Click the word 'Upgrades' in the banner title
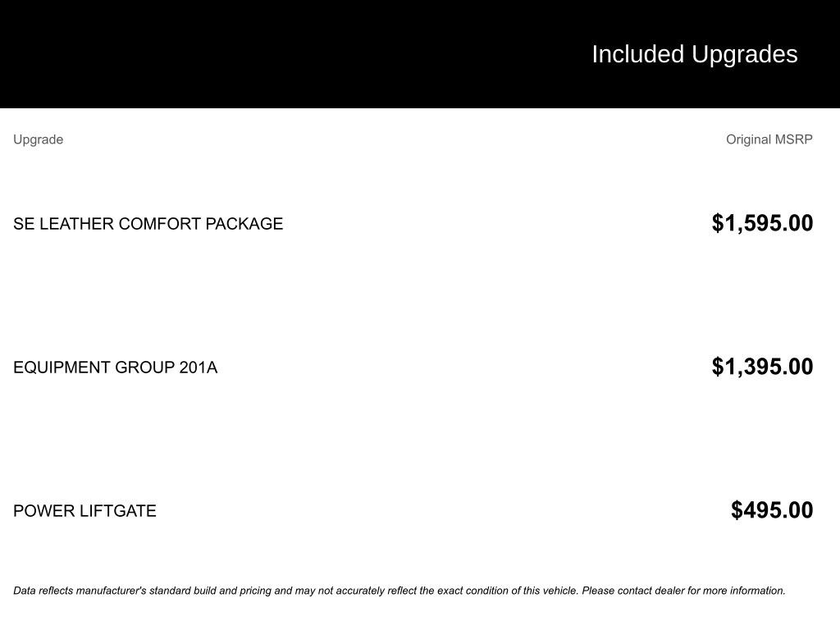Screen dimensions: 840x630 pos(744,54)
